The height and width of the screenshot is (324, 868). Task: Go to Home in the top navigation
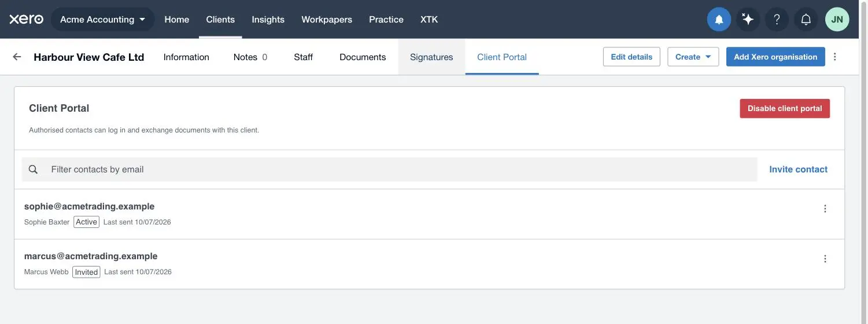177,19
